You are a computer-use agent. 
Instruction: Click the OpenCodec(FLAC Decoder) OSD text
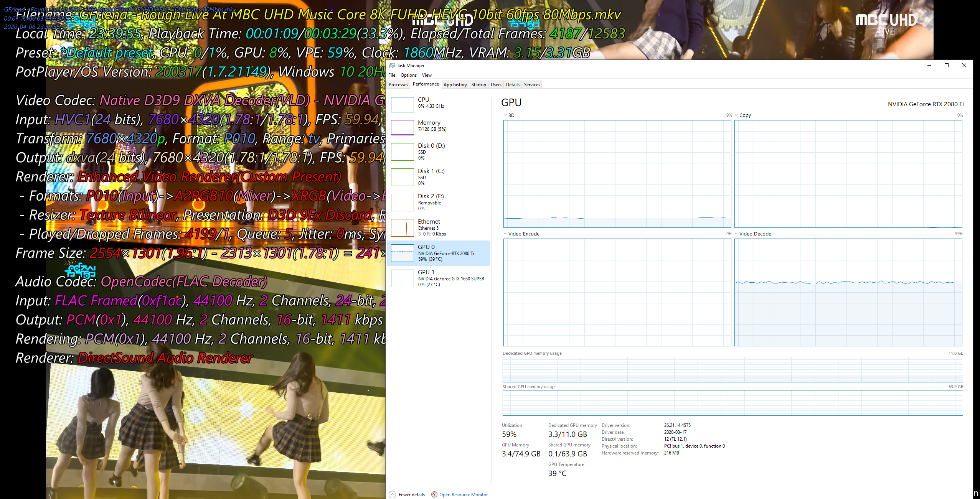point(183,282)
